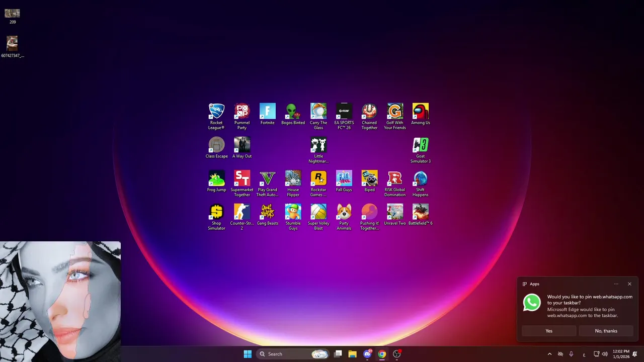Open the Biped game icon
644x362 pixels.
coord(369,182)
